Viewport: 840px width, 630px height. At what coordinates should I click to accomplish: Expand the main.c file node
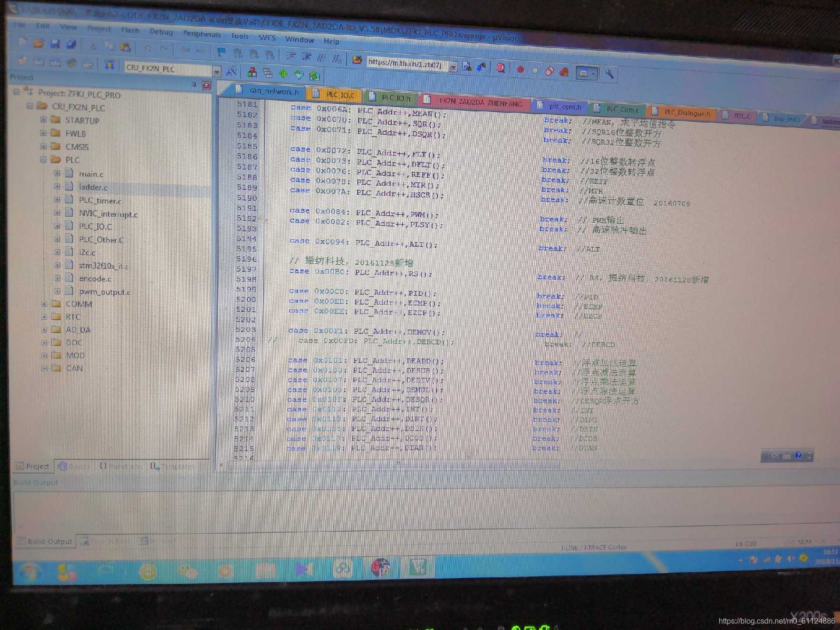pos(57,173)
